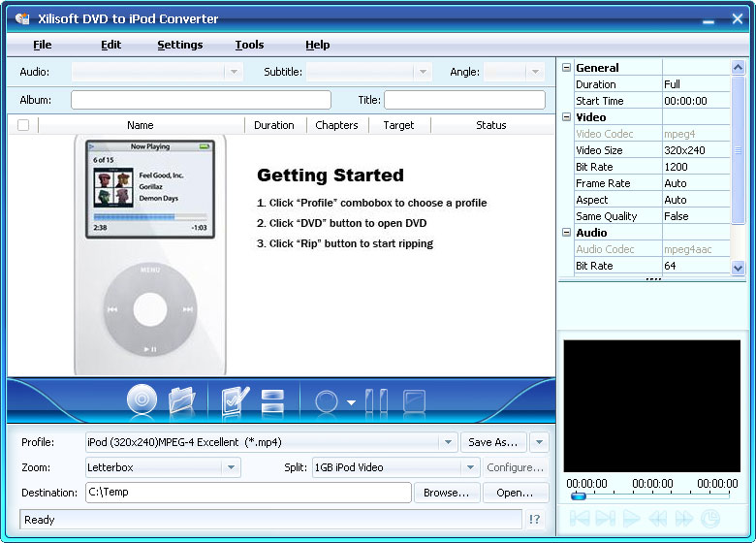Click the Xilisoft app icon in the title bar

click(22, 18)
